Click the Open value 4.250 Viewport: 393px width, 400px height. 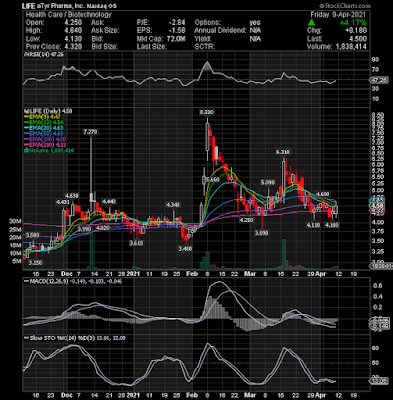tap(73, 23)
